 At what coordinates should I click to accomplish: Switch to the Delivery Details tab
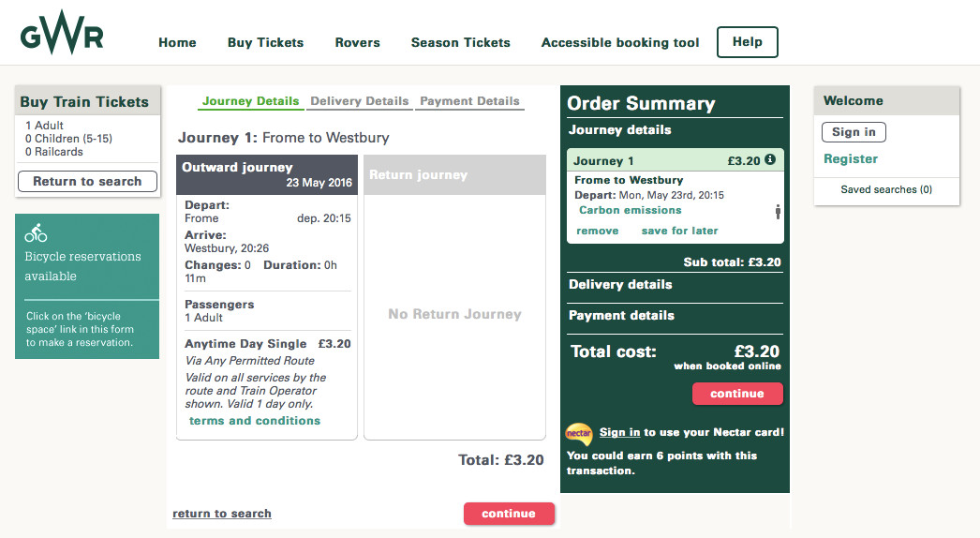coord(359,101)
